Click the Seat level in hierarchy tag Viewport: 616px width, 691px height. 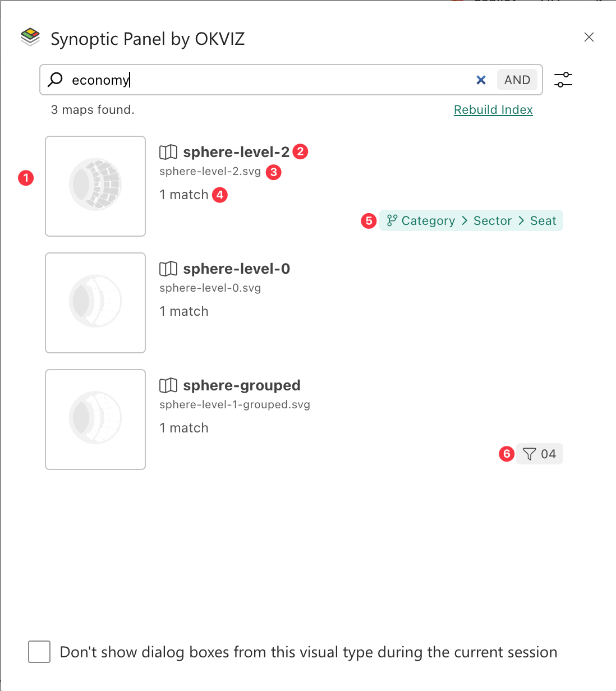[543, 220]
